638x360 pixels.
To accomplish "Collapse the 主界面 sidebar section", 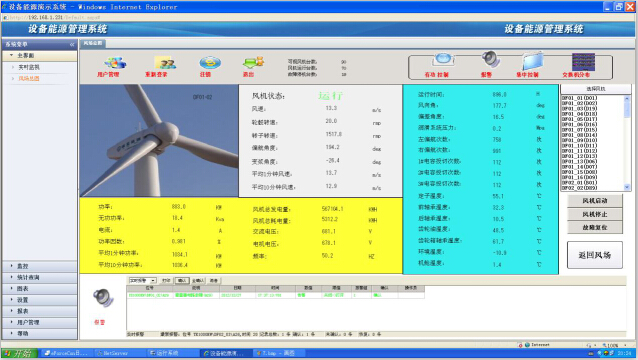I will pyautogui.click(x=39, y=55).
